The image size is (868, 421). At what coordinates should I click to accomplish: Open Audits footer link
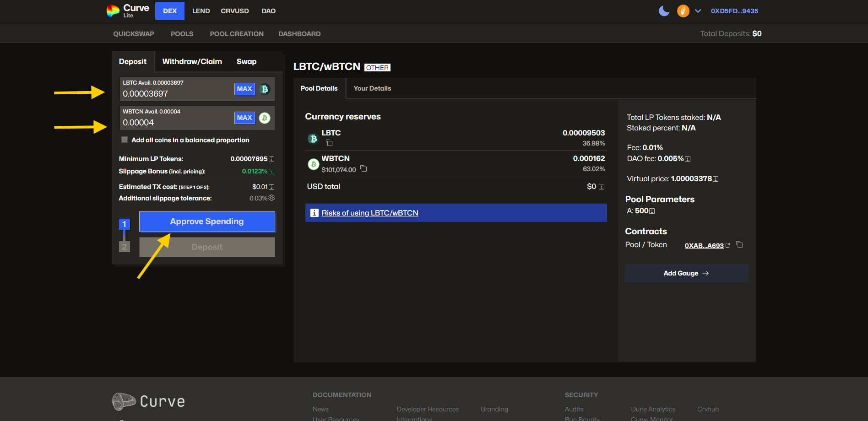point(574,409)
